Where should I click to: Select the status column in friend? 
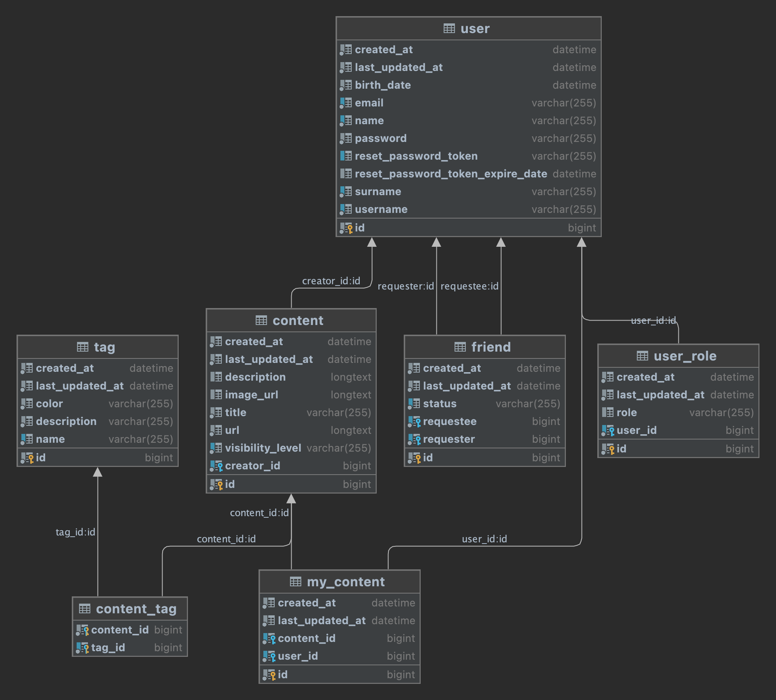coord(485,404)
